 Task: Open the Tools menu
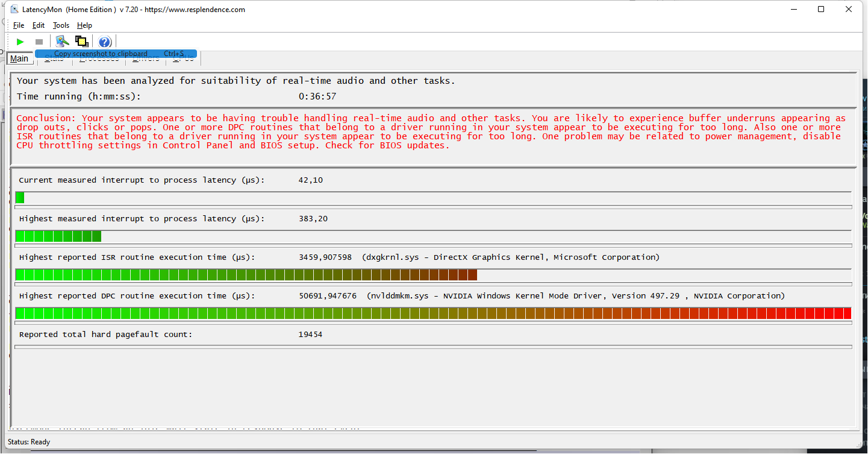61,25
